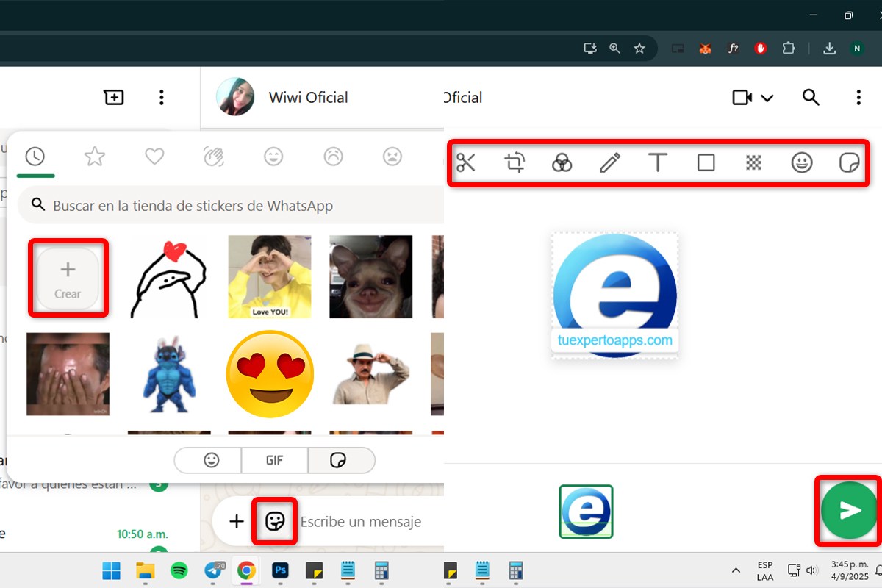
Task: Click the Crear sticker button
Action: (68, 278)
